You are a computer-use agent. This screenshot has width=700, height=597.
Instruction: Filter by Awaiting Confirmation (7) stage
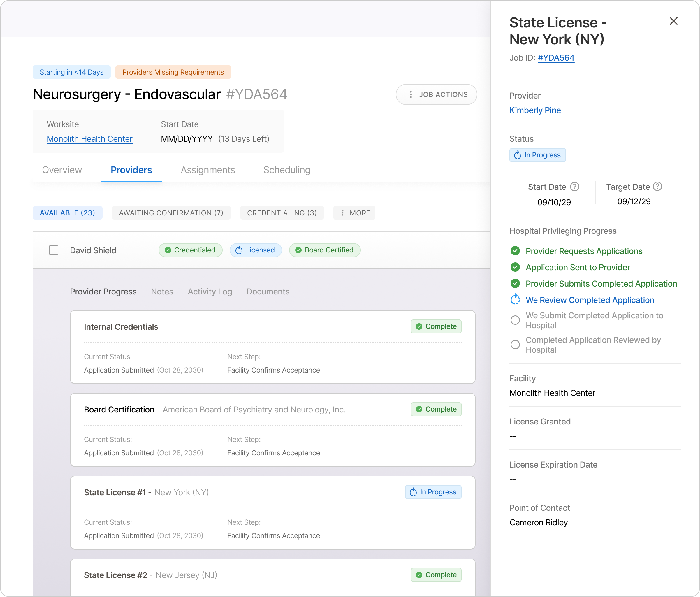click(171, 213)
